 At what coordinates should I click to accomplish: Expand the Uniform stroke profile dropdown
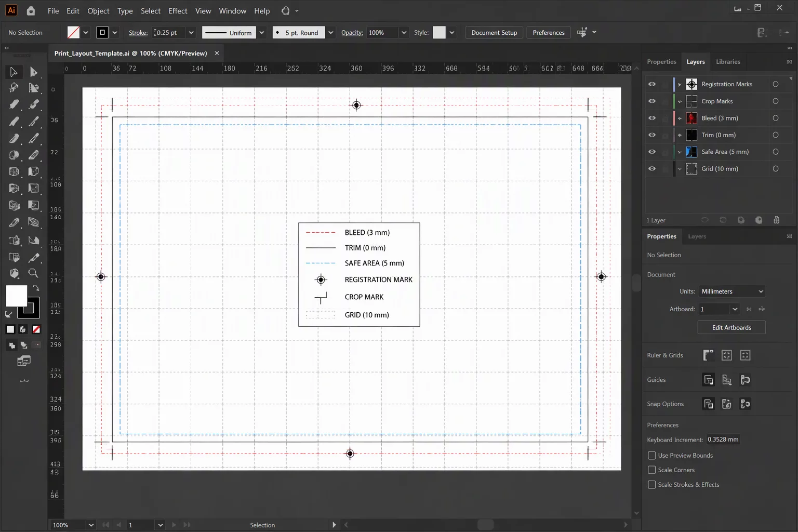click(262, 33)
